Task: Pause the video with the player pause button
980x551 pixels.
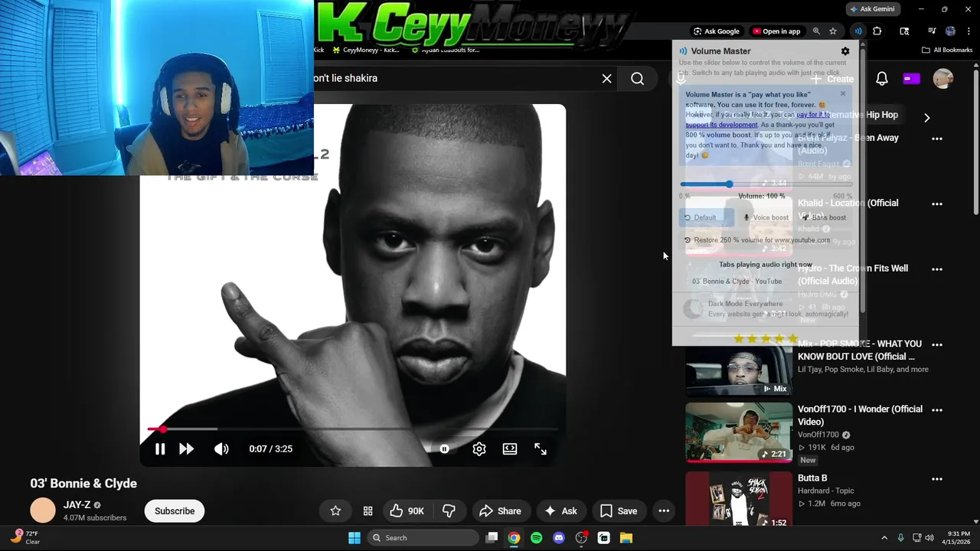Action: click(160, 449)
